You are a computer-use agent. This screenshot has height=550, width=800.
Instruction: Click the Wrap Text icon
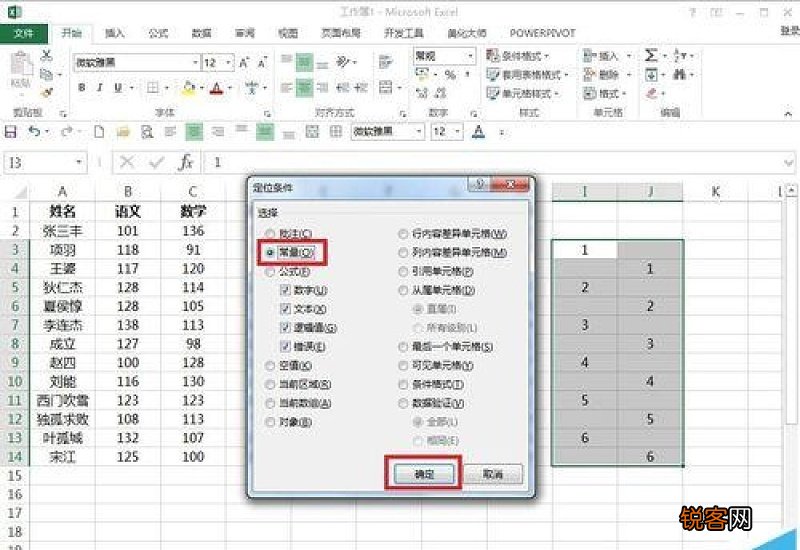tap(385, 62)
